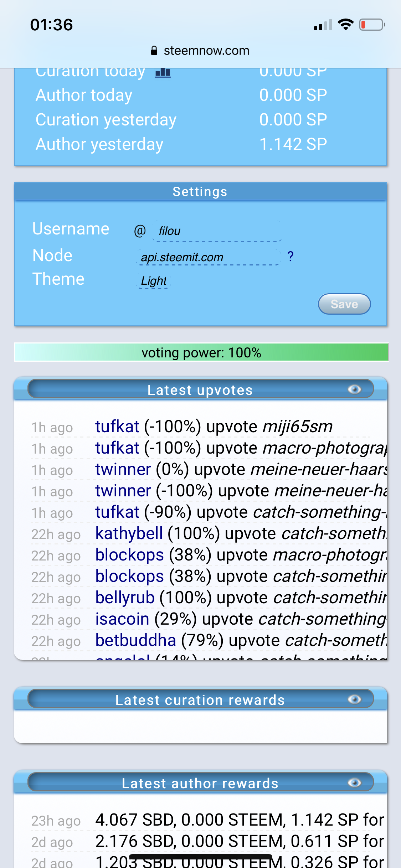Screen dimensions: 401x868
Task: Select the Latest curation rewards header bar
Action: click(201, 699)
